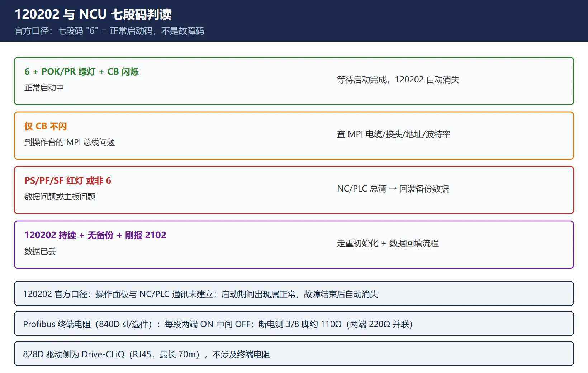Screen dimensions: 588x373
Task: Click "走重初始化 + 数据回填流程"
Action: pos(388,243)
